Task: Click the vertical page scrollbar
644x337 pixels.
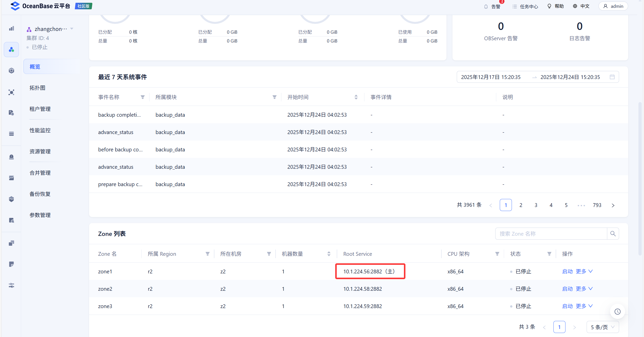Action: (640, 179)
